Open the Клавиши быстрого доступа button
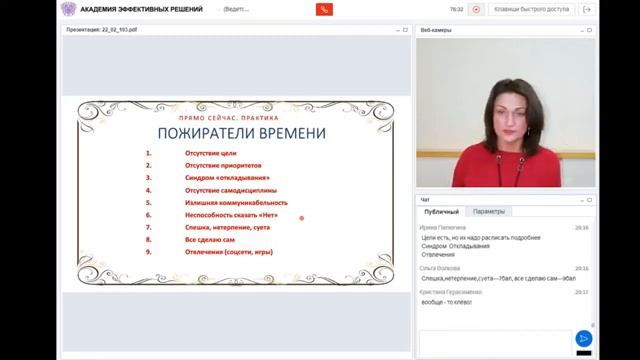 click(531, 9)
